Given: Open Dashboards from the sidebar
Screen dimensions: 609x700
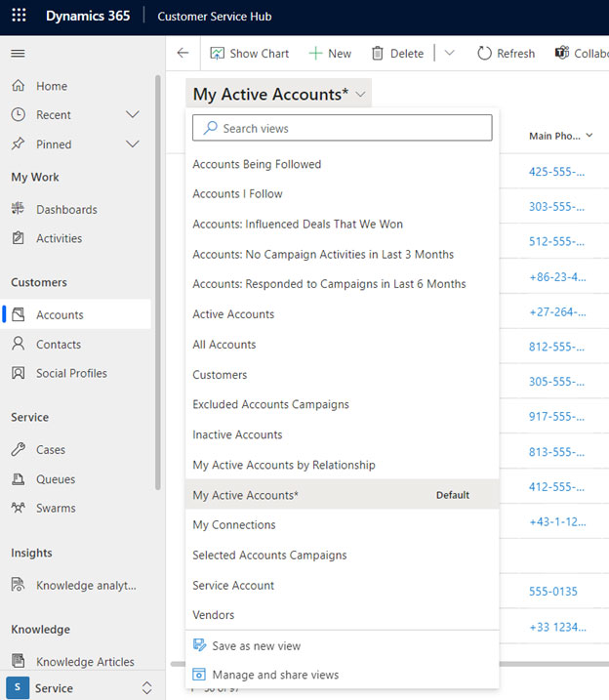Looking at the screenshot, I should tap(66, 209).
